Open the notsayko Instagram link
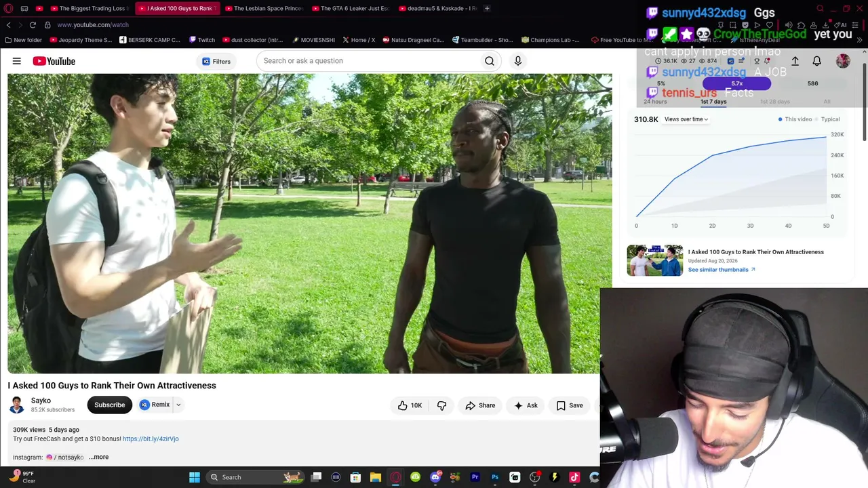Image resolution: width=868 pixels, height=488 pixels. tap(65, 457)
